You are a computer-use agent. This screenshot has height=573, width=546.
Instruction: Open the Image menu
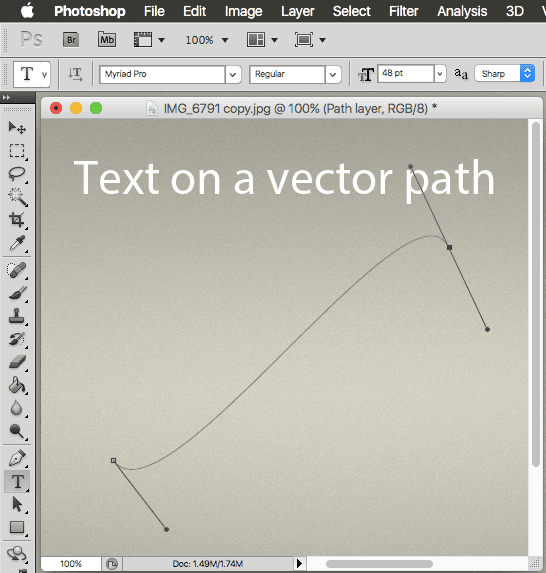243,12
